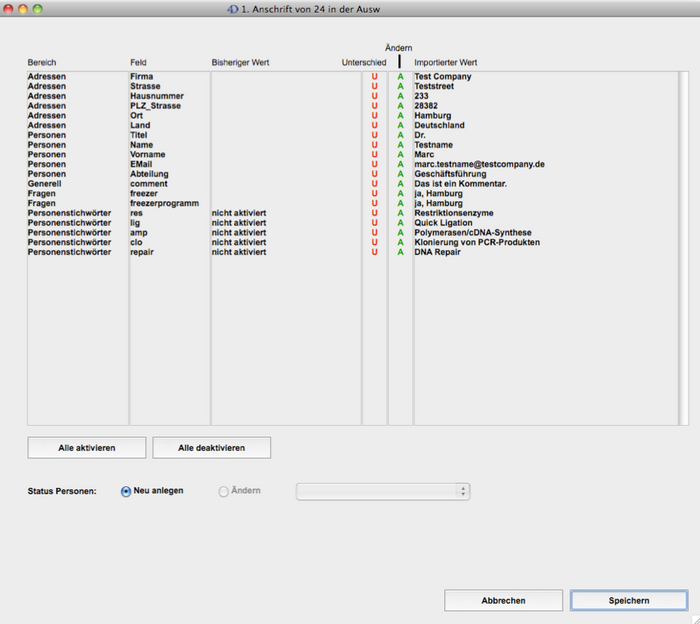Image resolution: width=700 pixels, height=624 pixels.
Task: Toggle green A marker for EMail row
Action: tap(400, 165)
